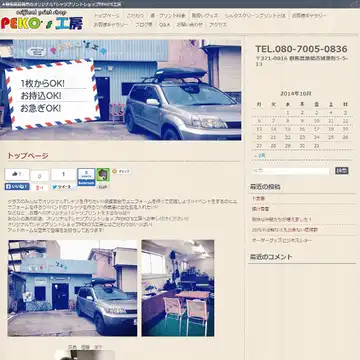Open the お問い合わせ menu item
The height and width of the screenshot is (360, 360).
(x=189, y=25)
